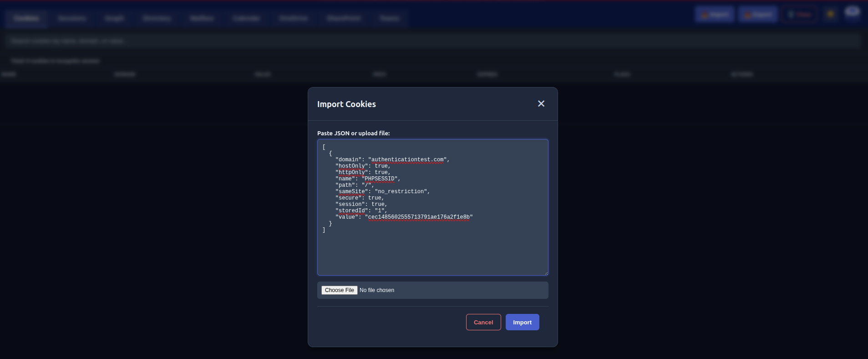Viewport: 868px width, 359px height.
Task: Open the Choose File picker
Action: pos(339,290)
